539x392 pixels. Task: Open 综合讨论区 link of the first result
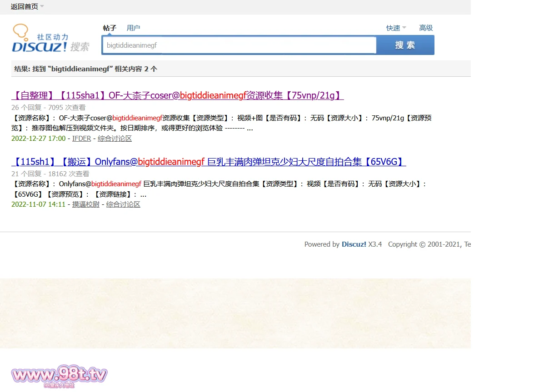coord(115,139)
